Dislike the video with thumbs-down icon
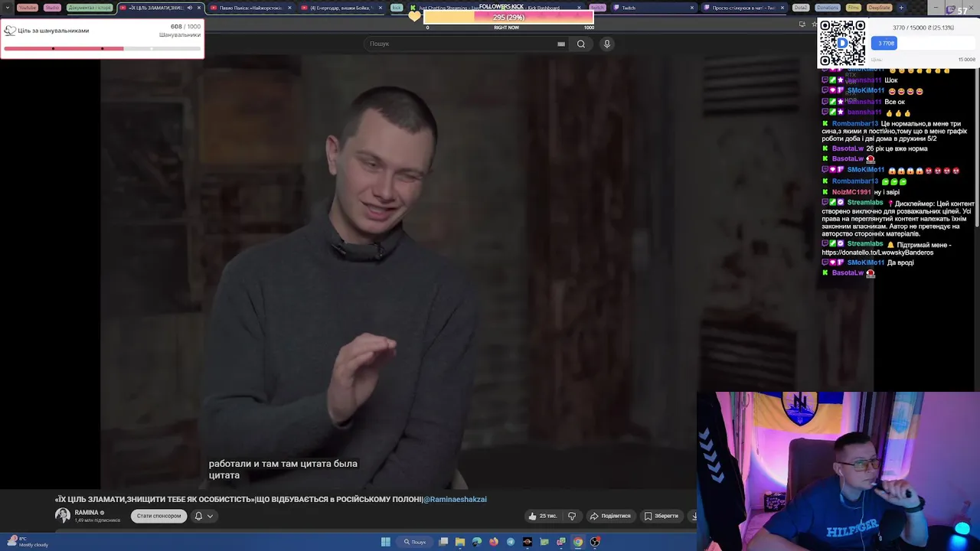Viewport: 980px width, 551px height. [572, 516]
